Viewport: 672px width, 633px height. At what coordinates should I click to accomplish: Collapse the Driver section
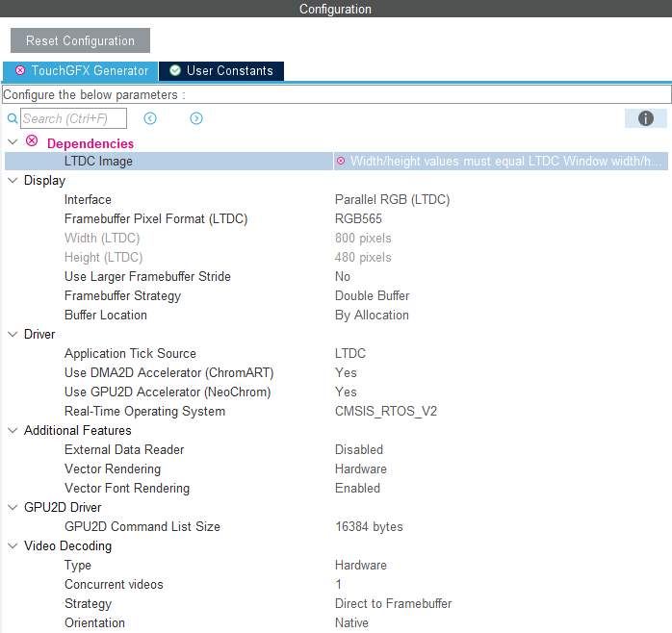click(13, 335)
